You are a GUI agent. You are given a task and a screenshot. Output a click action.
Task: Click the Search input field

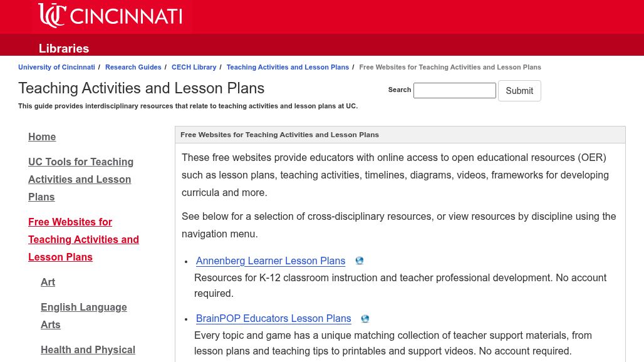click(x=454, y=90)
